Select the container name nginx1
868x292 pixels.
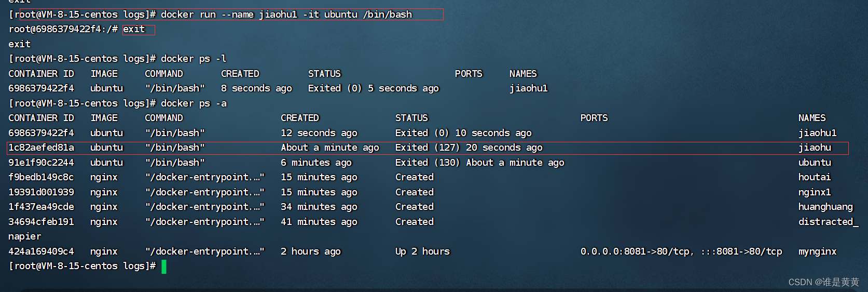815,192
